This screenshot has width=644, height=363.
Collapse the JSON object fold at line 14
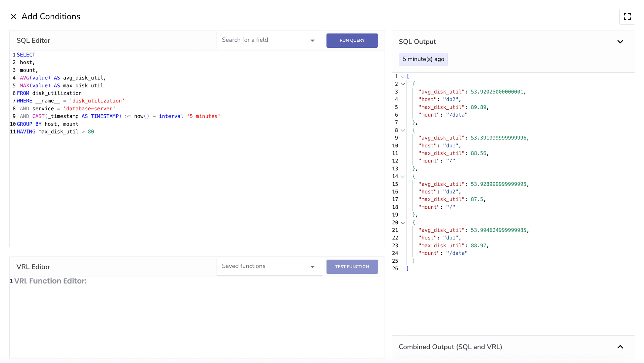pyautogui.click(x=403, y=177)
